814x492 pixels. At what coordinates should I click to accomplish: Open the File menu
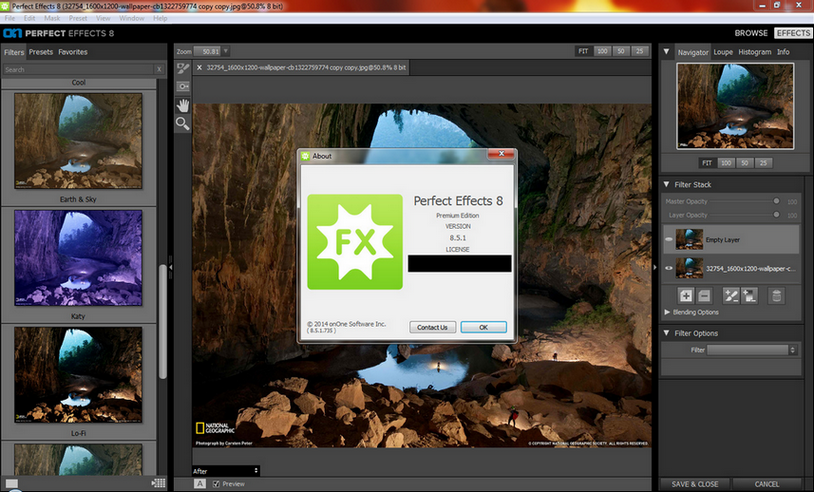(x=10, y=18)
